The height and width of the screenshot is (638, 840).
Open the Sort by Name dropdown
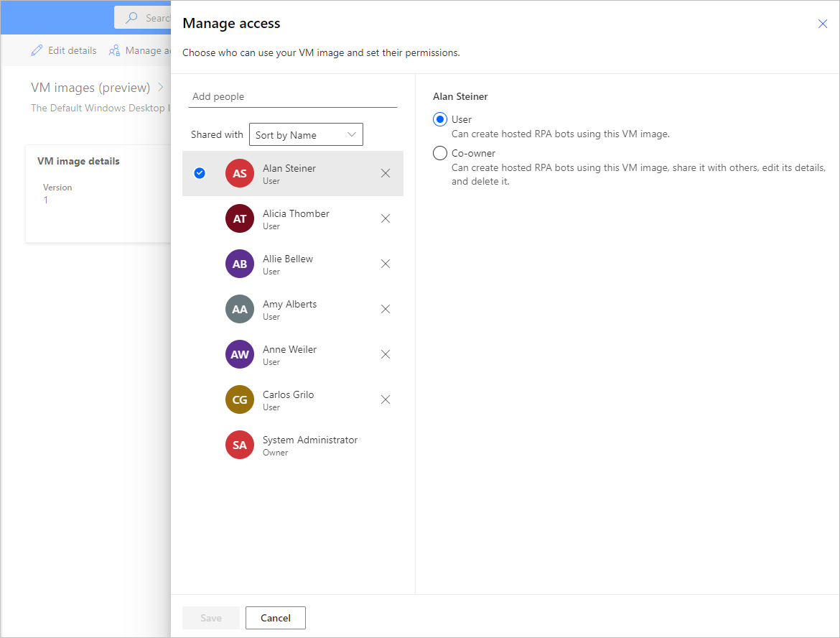[306, 134]
